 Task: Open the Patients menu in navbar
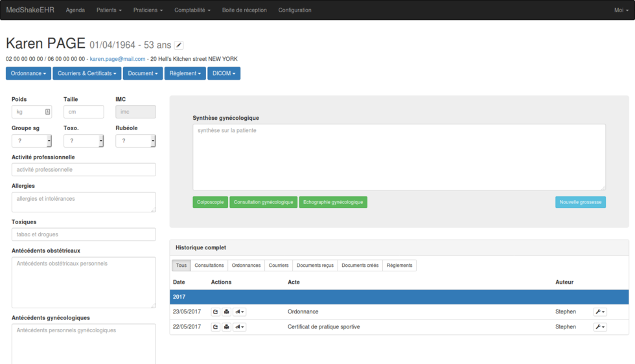pos(109,10)
